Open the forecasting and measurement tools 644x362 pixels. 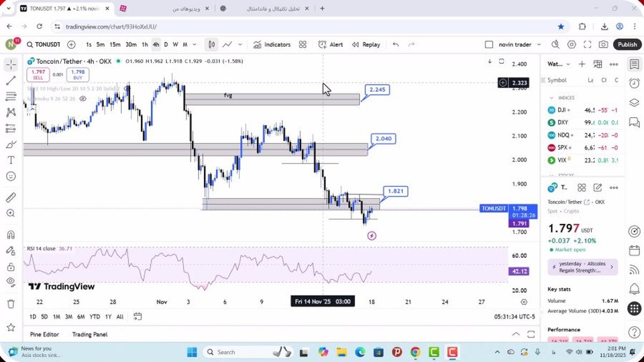click(11, 128)
